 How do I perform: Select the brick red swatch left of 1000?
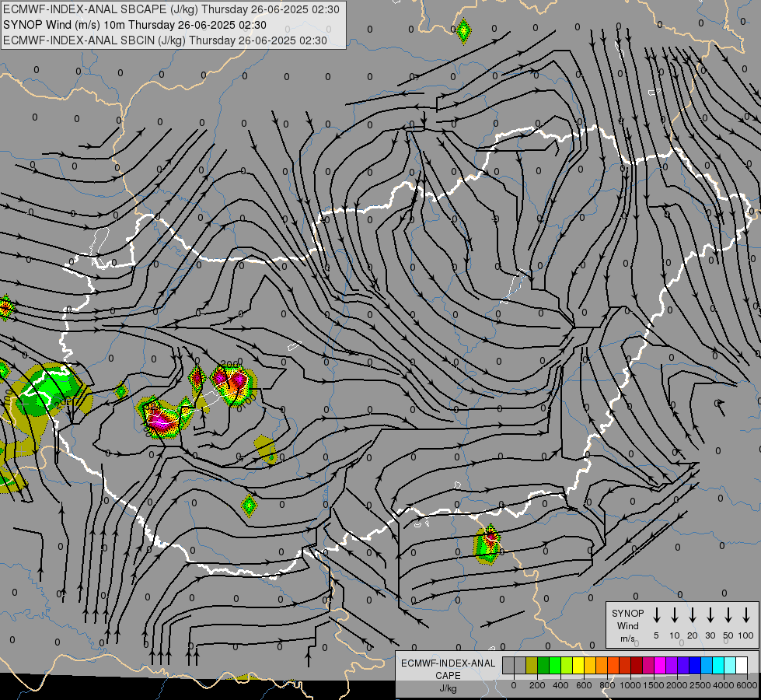625,665
